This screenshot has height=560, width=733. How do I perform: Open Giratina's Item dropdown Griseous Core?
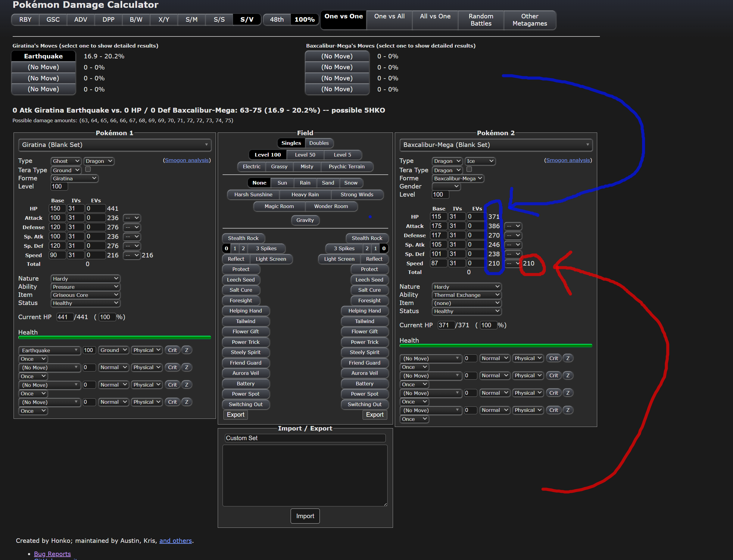(x=85, y=295)
